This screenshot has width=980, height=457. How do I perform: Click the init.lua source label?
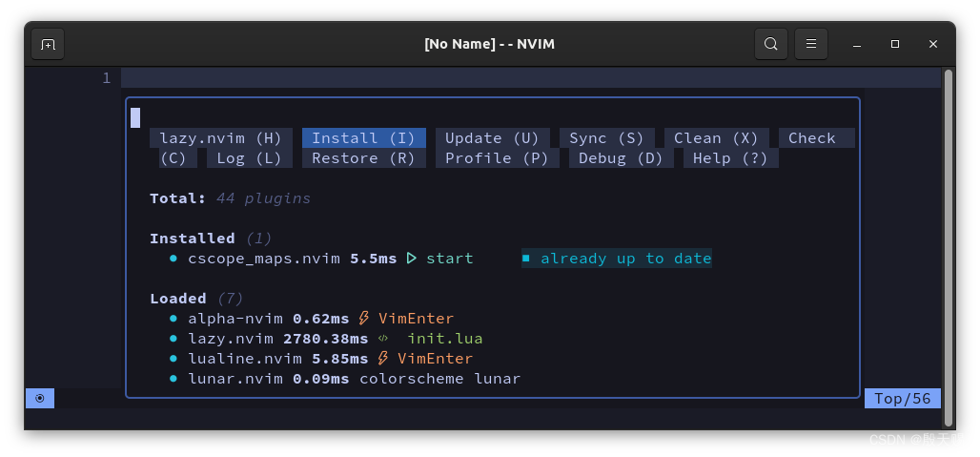445,338
